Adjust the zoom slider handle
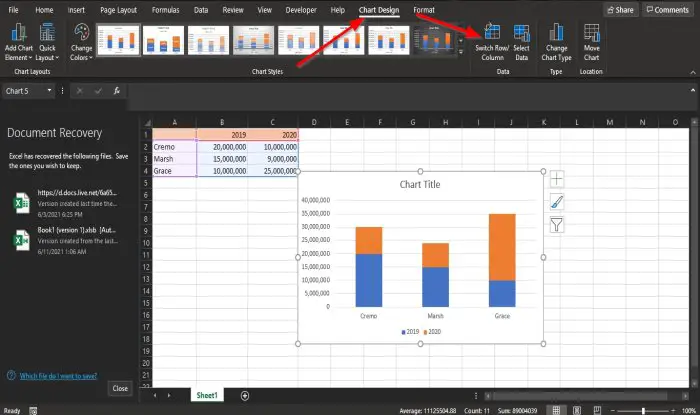Screen dimensions: 700x415 click(x=643, y=411)
